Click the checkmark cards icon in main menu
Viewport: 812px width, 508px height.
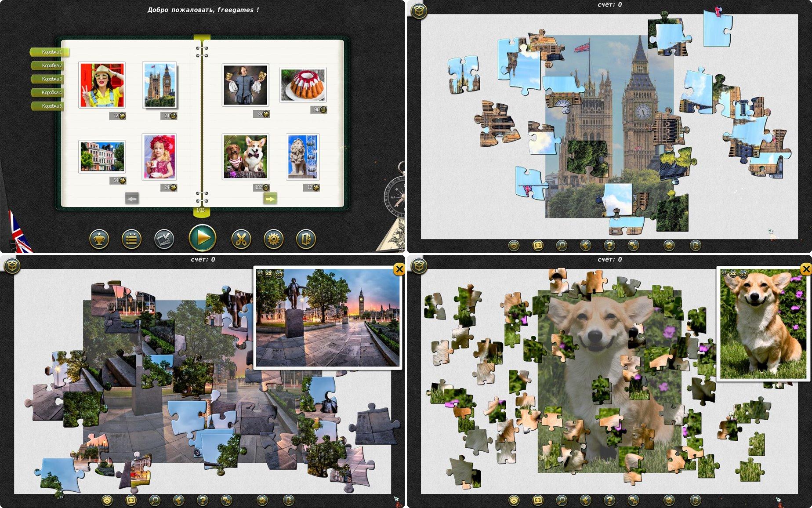[x=164, y=239]
